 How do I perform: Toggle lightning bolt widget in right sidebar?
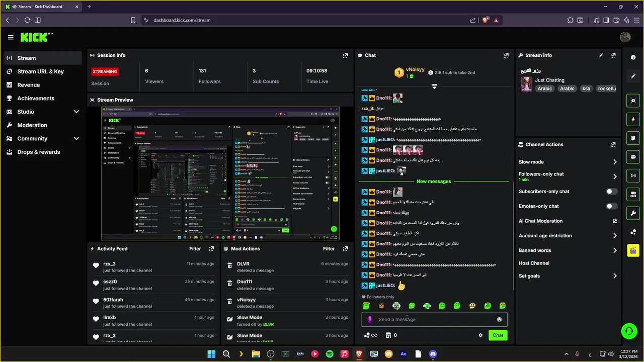(633, 119)
